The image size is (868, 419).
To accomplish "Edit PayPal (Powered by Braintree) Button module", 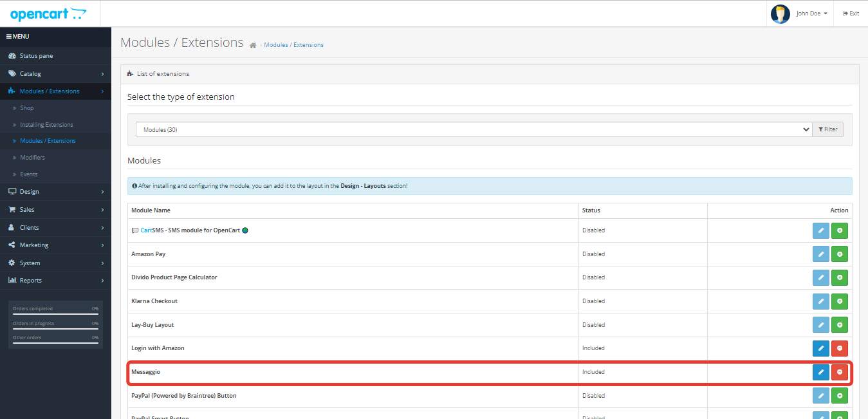I will tap(821, 396).
